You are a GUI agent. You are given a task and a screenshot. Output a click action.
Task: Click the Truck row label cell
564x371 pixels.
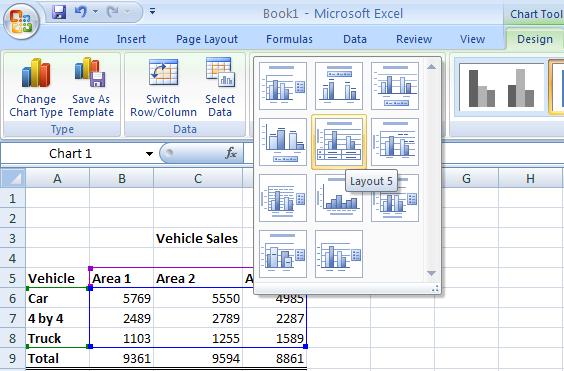pos(57,338)
